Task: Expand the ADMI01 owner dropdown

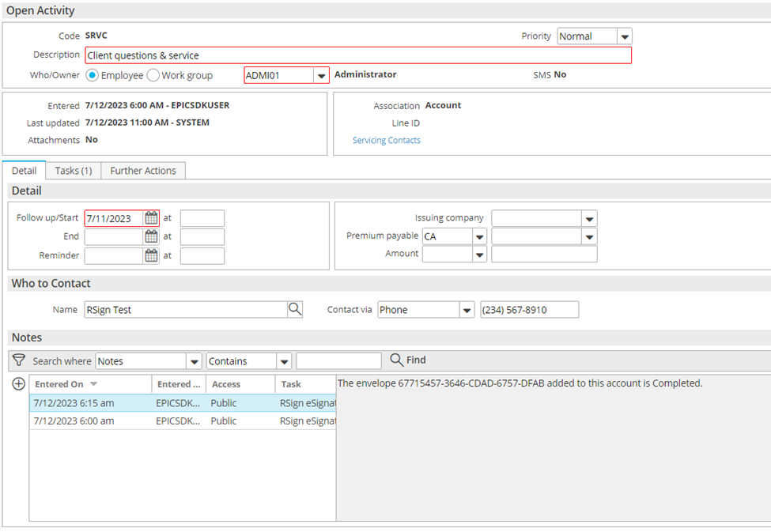Action: click(321, 76)
